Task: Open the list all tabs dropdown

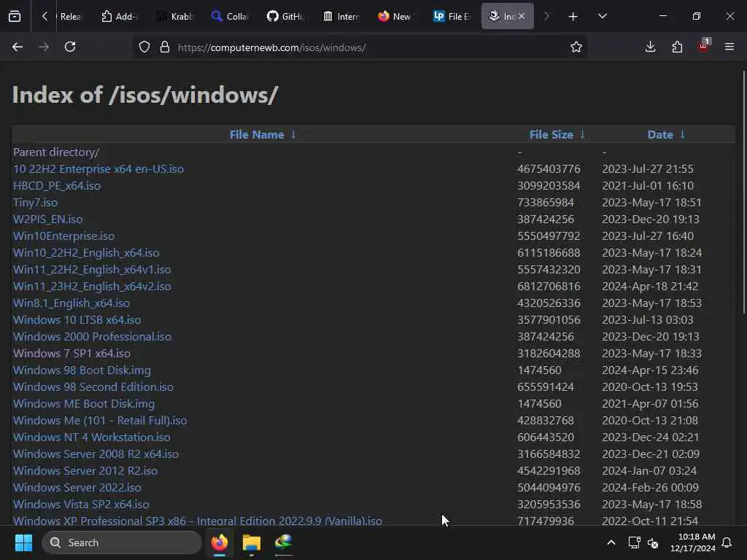Action: coord(602,17)
